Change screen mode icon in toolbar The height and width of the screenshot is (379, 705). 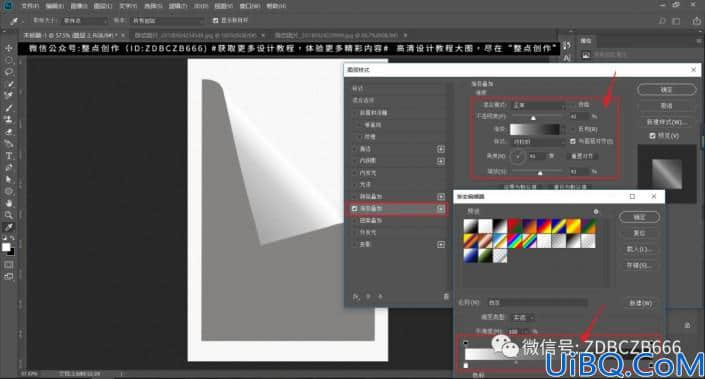click(9, 276)
